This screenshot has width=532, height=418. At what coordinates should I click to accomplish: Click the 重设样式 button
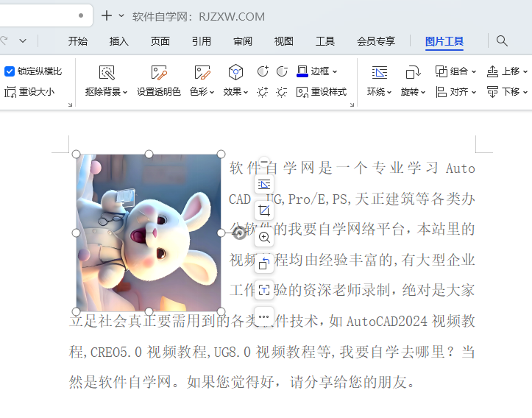click(x=322, y=92)
